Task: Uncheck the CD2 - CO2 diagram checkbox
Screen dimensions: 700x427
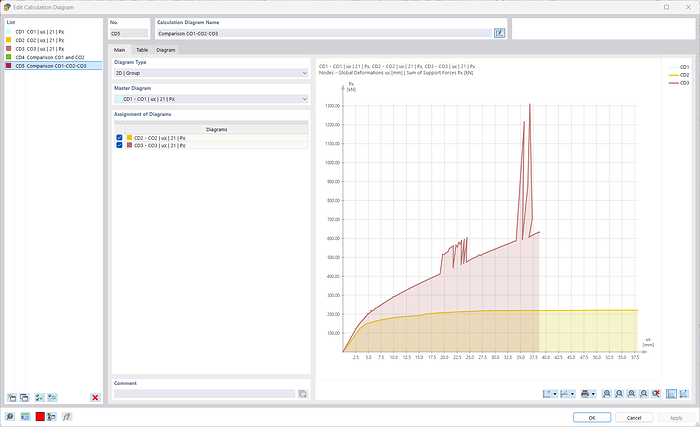Action: (120, 137)
